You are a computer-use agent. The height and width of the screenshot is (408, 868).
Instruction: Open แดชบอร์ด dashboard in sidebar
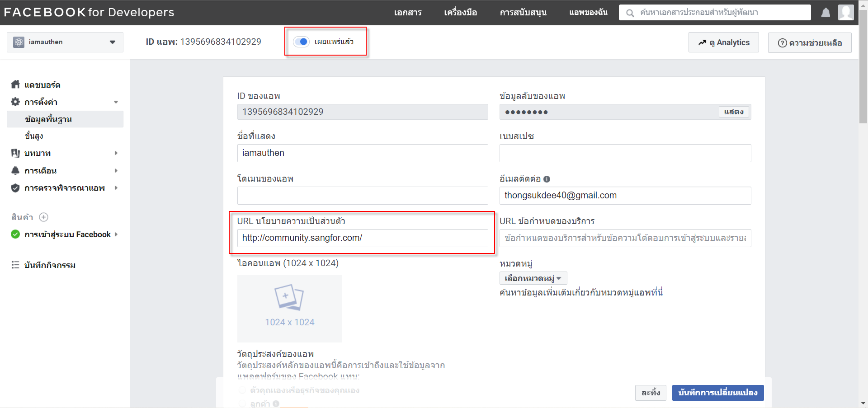[x=42, y=85]
